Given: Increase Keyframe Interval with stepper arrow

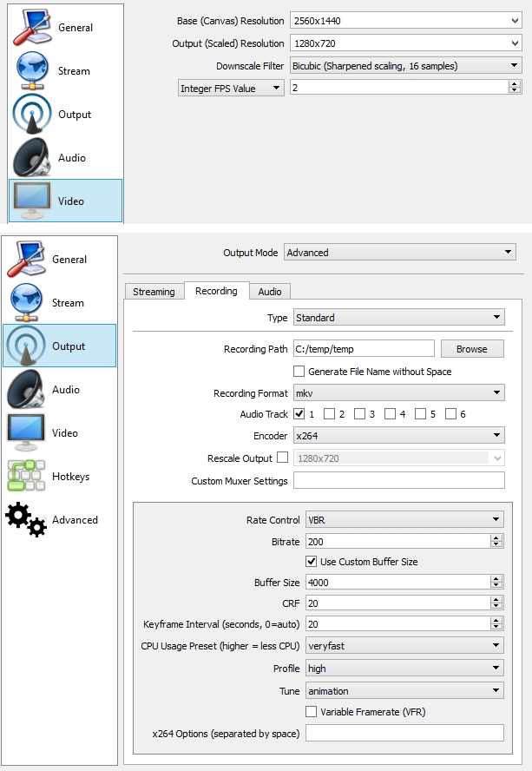Looking at the screenshot, I should [x=496, y=621].
